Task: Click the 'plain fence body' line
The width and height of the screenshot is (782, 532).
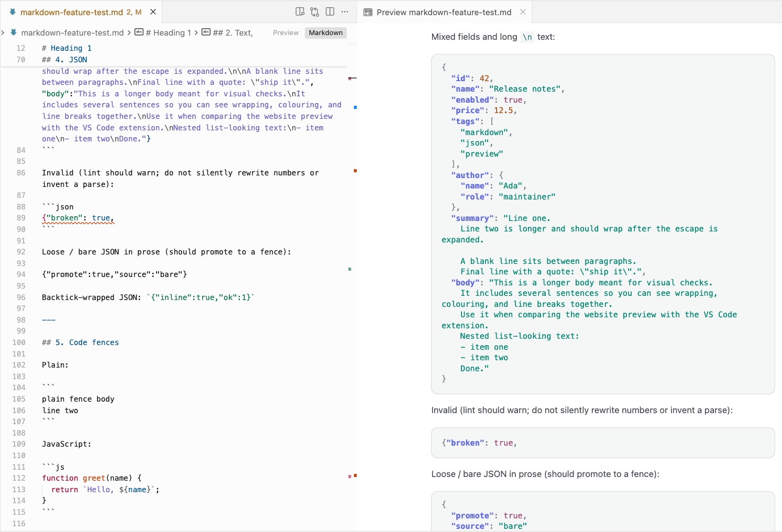Action: point(78,399)
